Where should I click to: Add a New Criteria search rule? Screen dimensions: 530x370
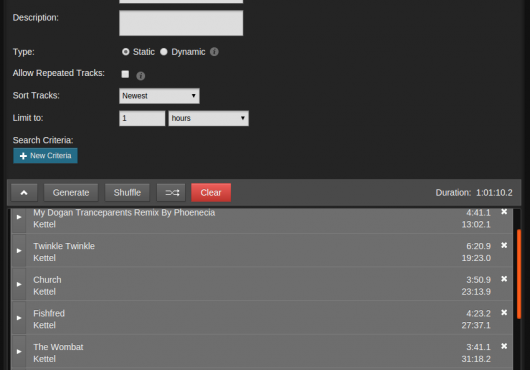tap(45, 156)
